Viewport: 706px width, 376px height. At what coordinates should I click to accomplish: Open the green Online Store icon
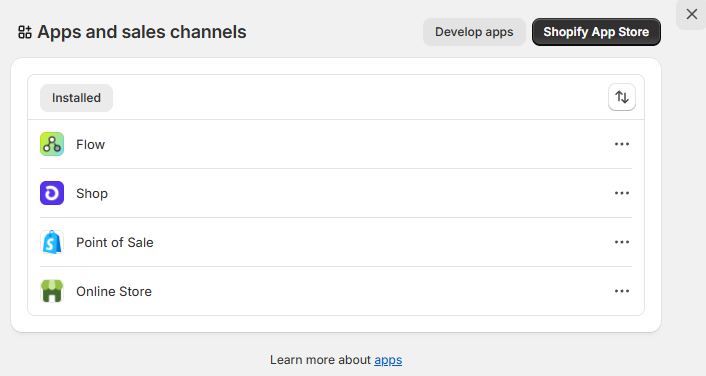click(x=52, y=291)
